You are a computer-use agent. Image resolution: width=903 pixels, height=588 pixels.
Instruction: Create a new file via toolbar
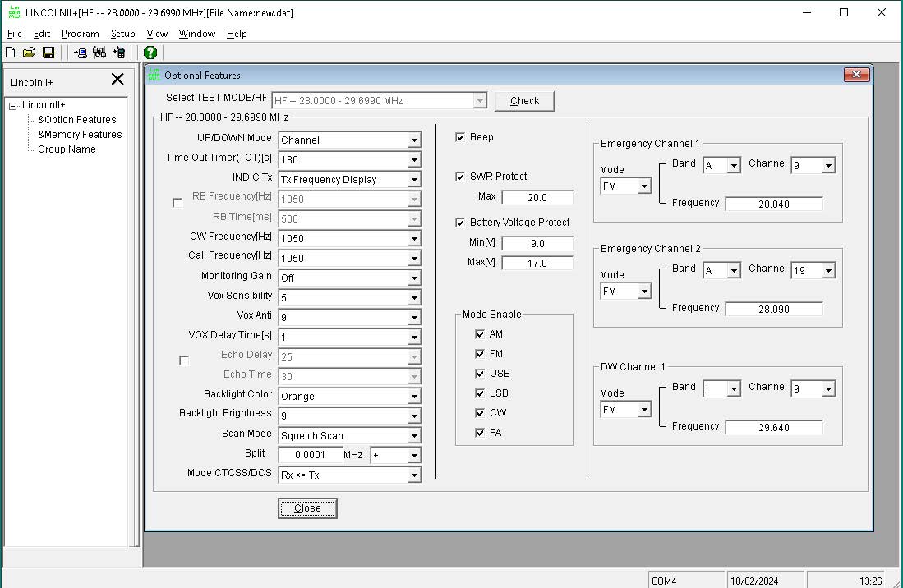[11, 53]
